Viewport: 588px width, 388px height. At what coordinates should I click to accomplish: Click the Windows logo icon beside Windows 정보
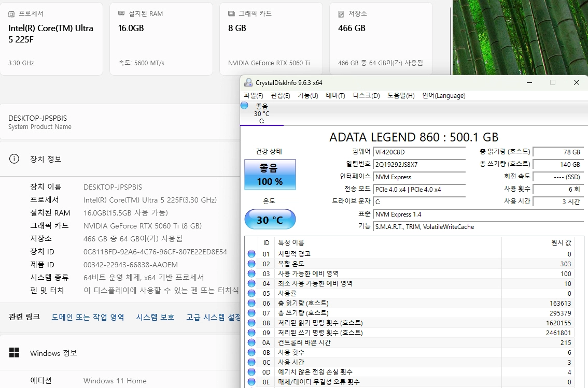[14, 352]
